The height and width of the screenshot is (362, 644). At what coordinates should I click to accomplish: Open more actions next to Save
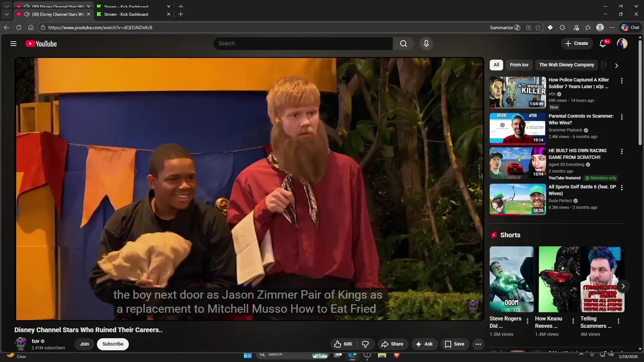point(478,344)
